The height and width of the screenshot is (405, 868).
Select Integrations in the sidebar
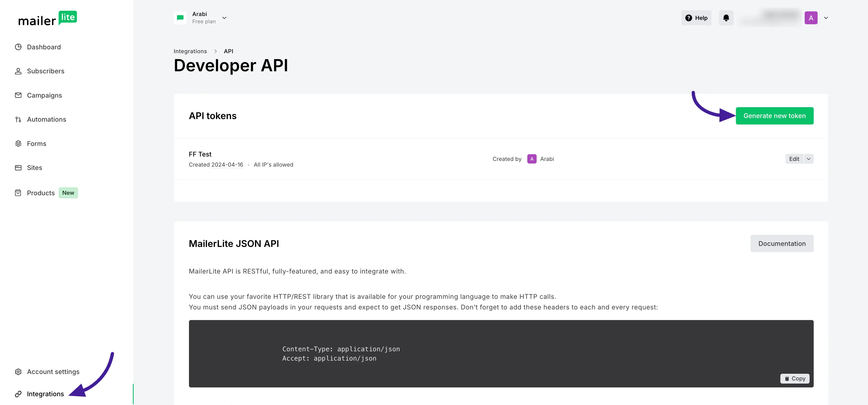45,394
